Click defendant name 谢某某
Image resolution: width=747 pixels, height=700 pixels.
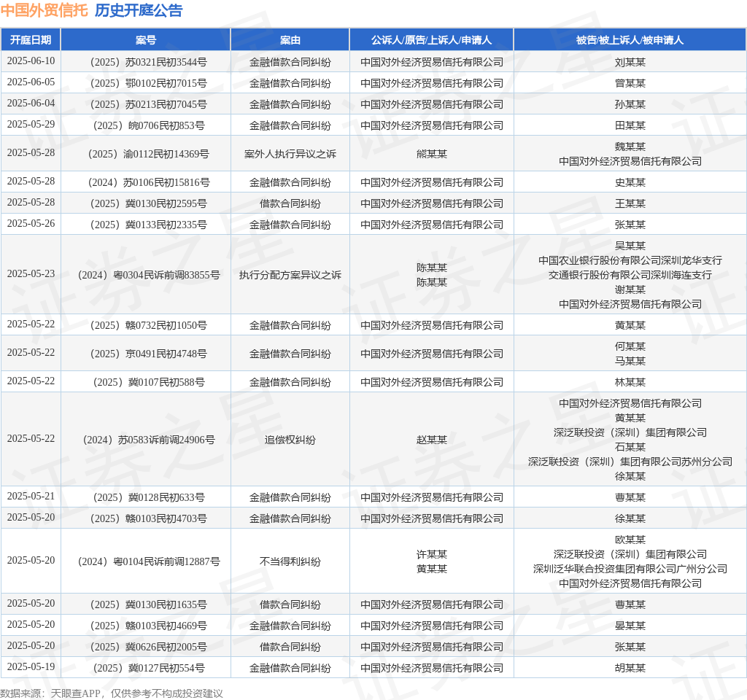click(x=630, y=289)
